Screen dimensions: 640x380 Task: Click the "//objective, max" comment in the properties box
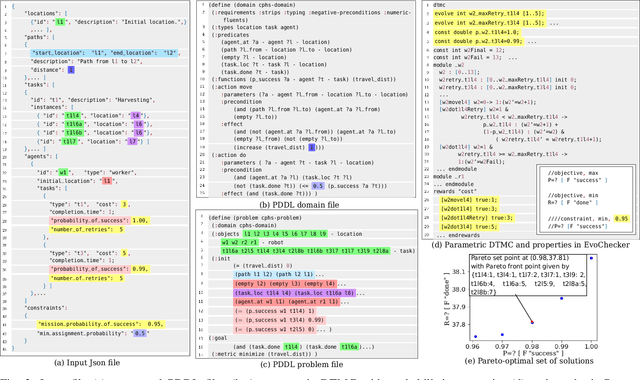pyautogui.click(x=573, y=173)
